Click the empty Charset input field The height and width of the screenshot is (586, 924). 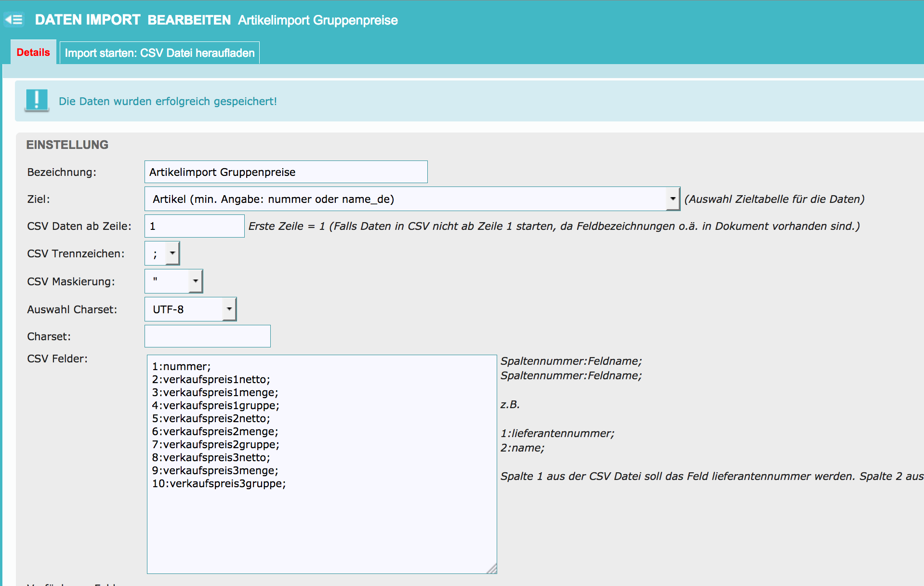[x=207, y=336]
